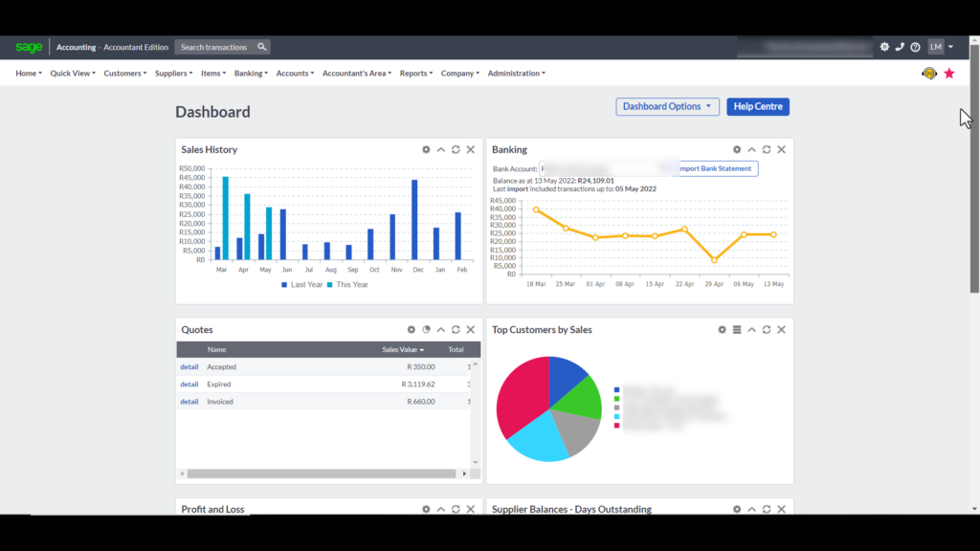Close the Sales History widget
Viewport: 980px width, 551px height.
click(471, 150)
